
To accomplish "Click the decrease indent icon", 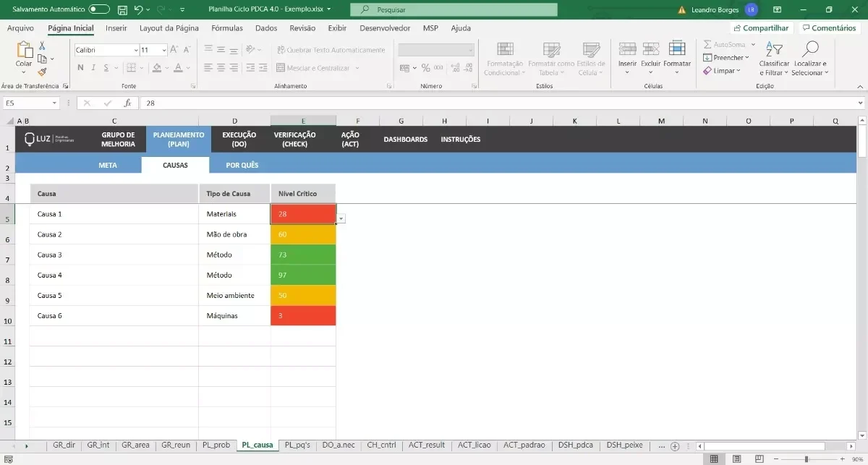I will click(x=250, y=68).
